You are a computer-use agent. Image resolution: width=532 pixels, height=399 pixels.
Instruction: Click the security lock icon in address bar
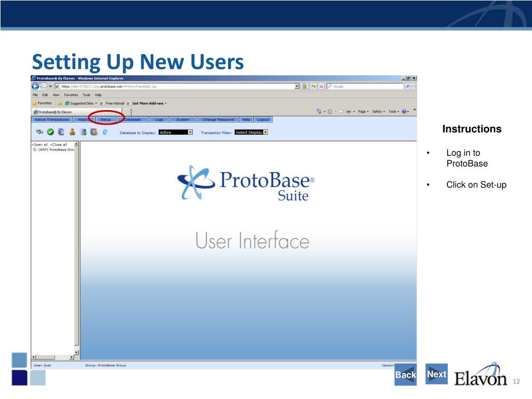(304, 86)
